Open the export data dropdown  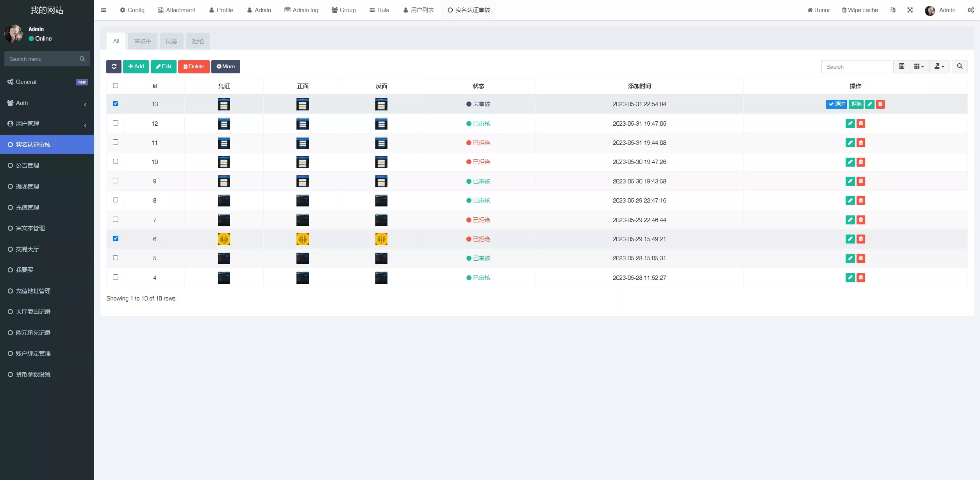point(939,67)
